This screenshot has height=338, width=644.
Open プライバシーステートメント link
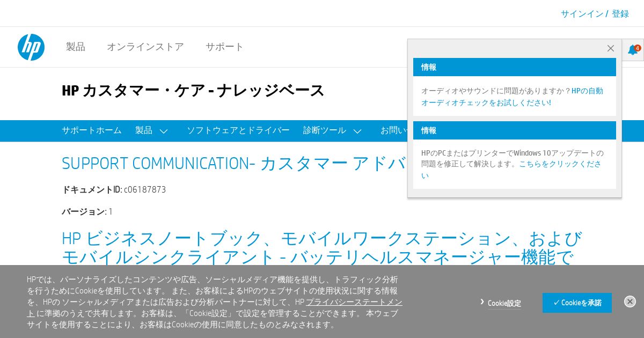pyautogui.click(x=215, y=307)
